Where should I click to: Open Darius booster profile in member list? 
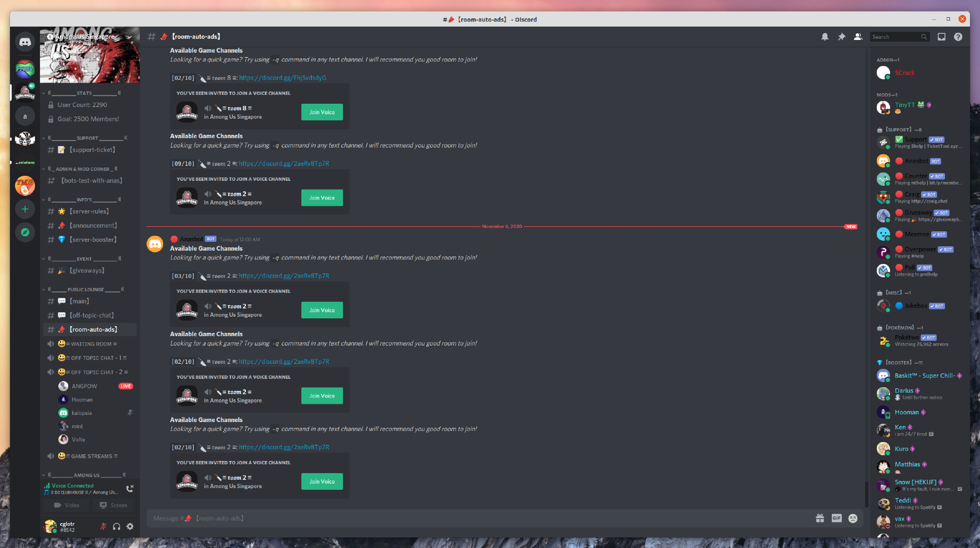click(x=918, y=394)
